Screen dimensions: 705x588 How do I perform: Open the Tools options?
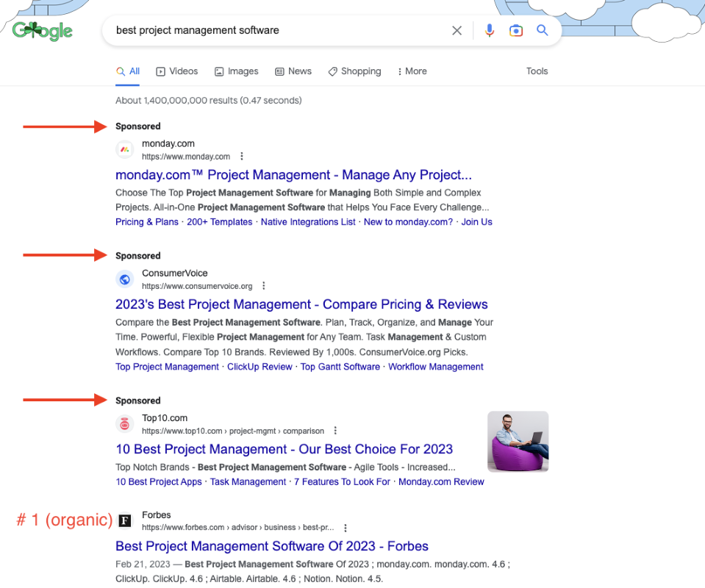coord(537,71)
